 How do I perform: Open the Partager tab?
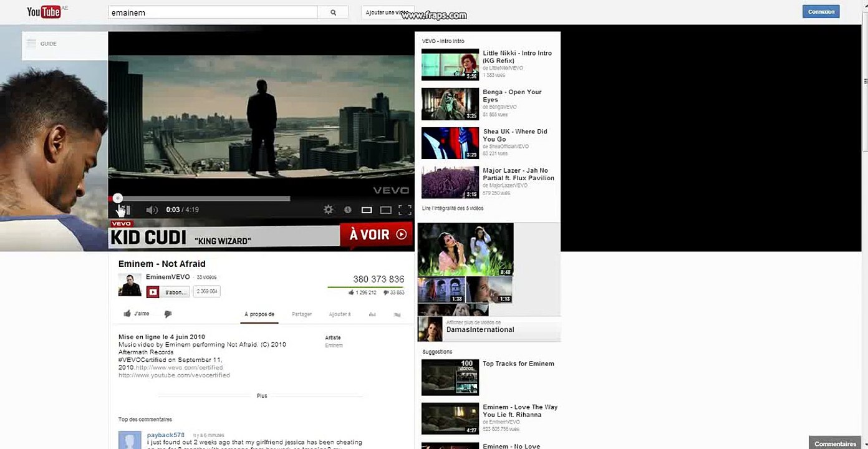[x=302, y=314]
